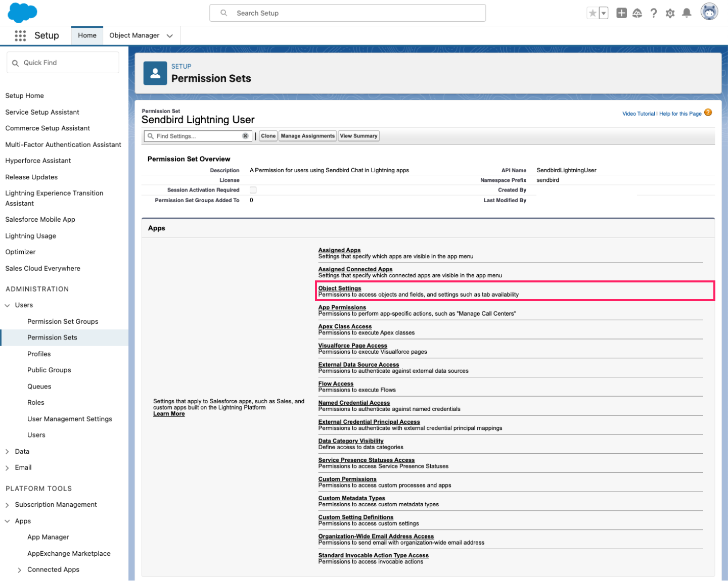This screenshot has height=581, width=728.
Task: Click the Salesforce cloud logo
Action: 23,13
